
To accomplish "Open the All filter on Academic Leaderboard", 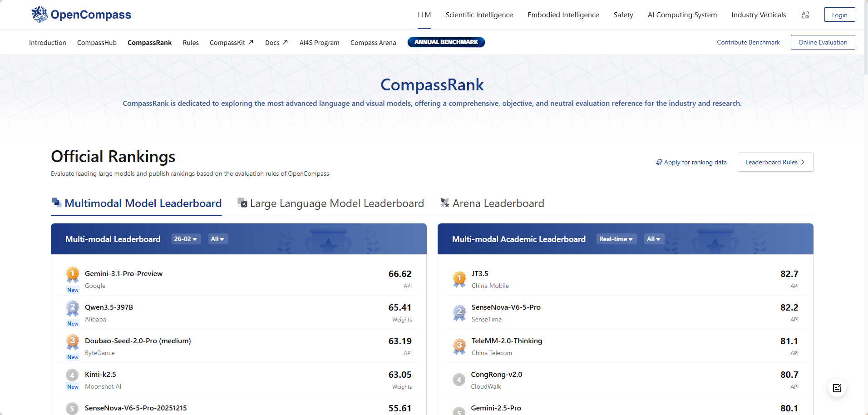I will [x=654, y=239].
